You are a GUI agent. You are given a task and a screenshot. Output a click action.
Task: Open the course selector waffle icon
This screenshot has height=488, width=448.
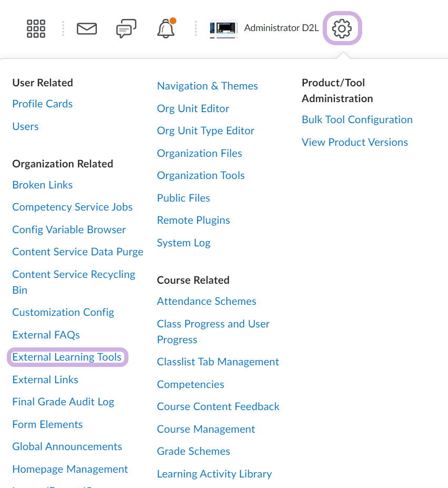pos(36,28)
